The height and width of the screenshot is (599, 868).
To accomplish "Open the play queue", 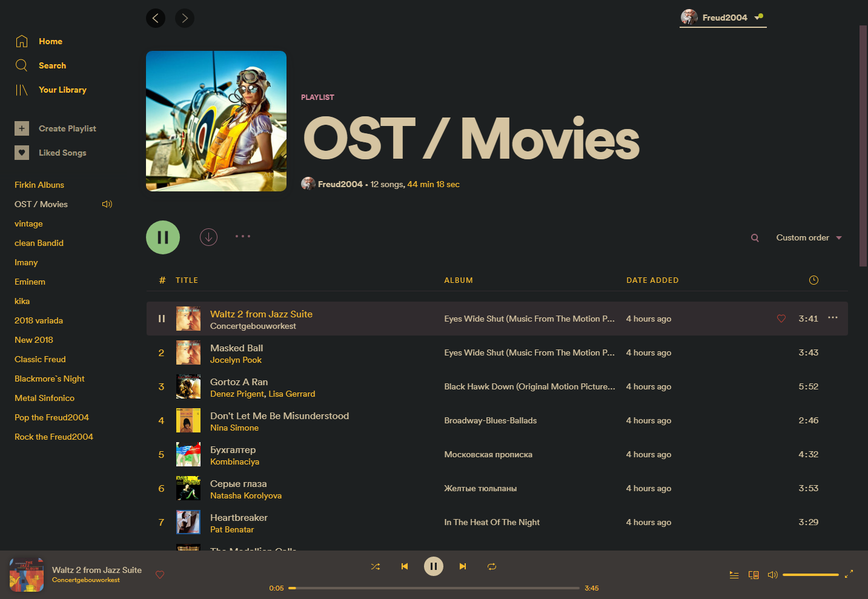I will click(734, 575).
